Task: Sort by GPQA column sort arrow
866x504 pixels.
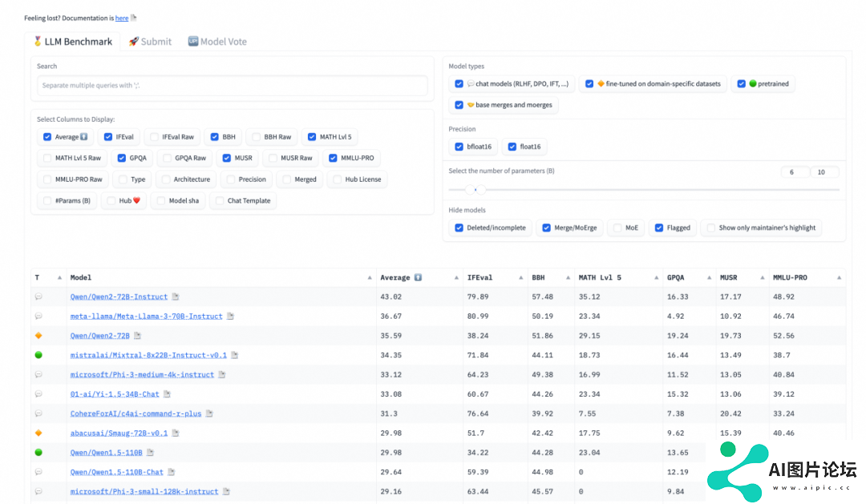Action: click(x=709, y=278)
